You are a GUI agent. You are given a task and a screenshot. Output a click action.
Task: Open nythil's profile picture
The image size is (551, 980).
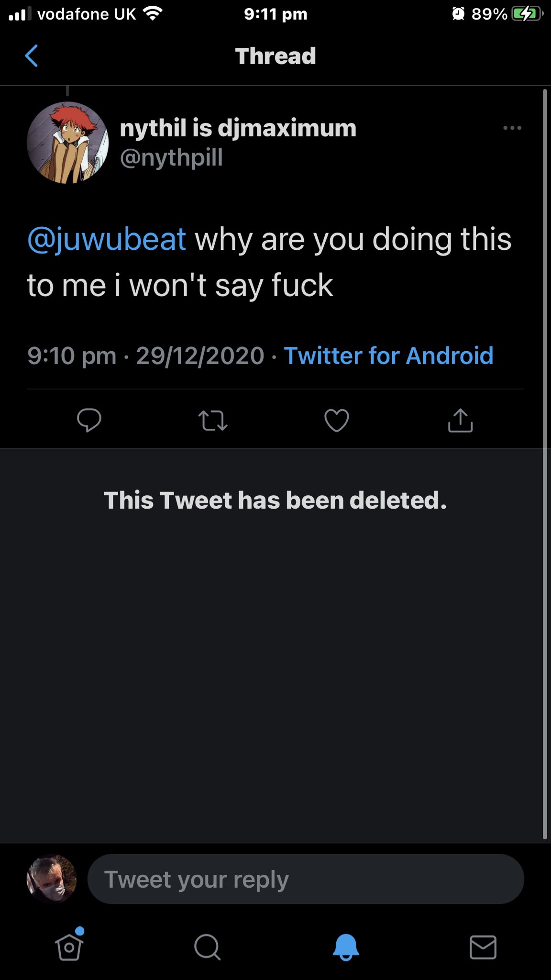67,143
